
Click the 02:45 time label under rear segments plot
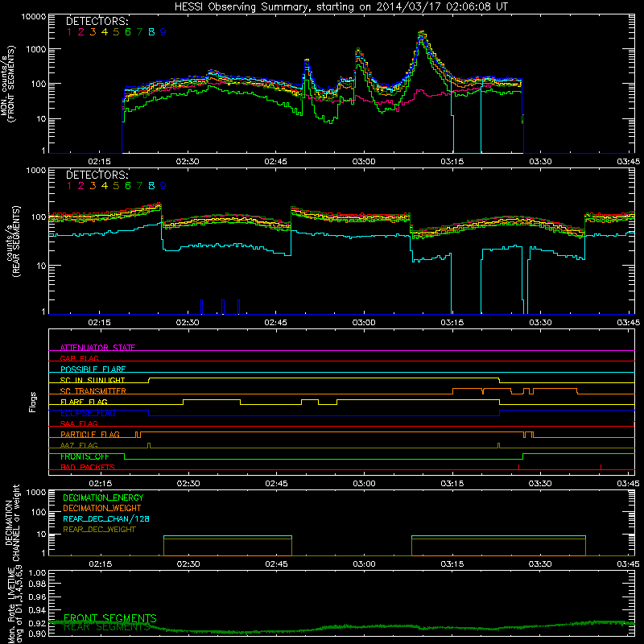(x=275, y=323)
